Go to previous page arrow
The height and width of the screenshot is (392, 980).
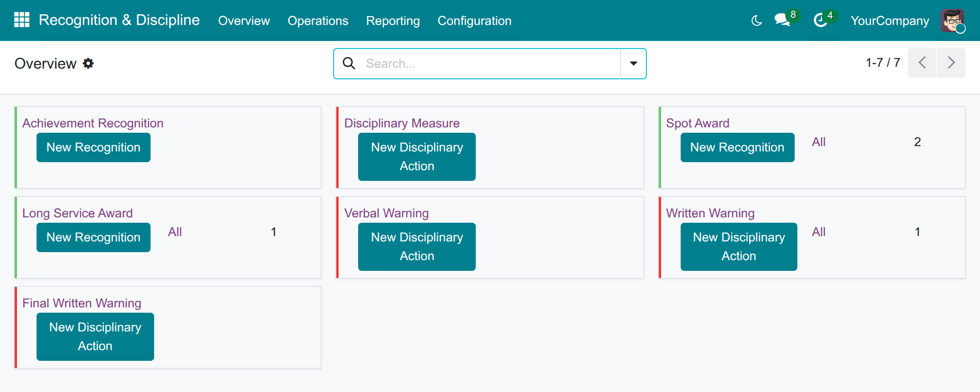(922, 63)
